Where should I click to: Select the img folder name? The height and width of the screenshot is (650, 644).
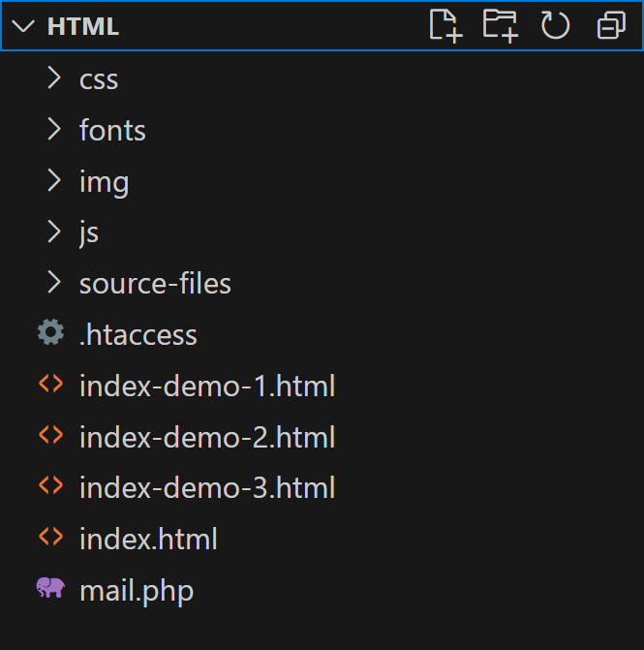click(104, 183)
